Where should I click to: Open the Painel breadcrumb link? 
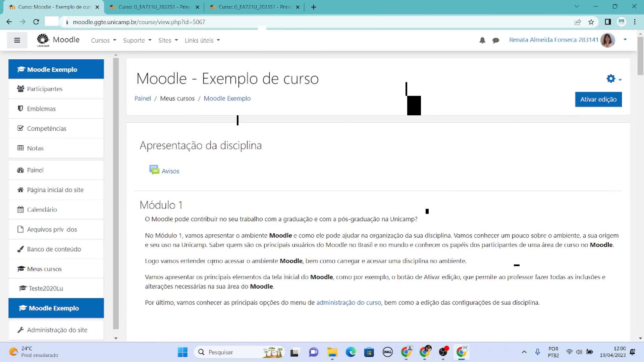tap(143, 98)
